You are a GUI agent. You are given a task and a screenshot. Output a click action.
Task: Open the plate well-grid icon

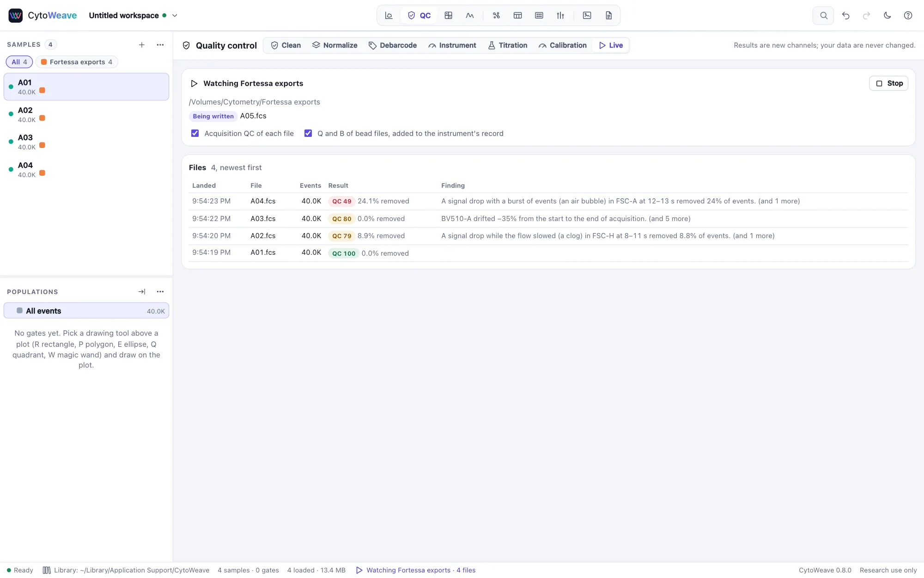539,15
